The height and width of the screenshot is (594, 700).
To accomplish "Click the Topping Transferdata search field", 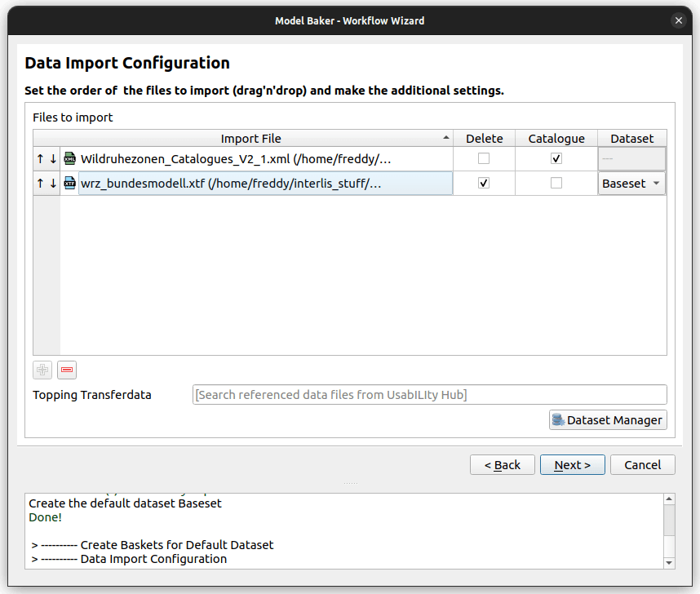I will click(x=430, y=394).
